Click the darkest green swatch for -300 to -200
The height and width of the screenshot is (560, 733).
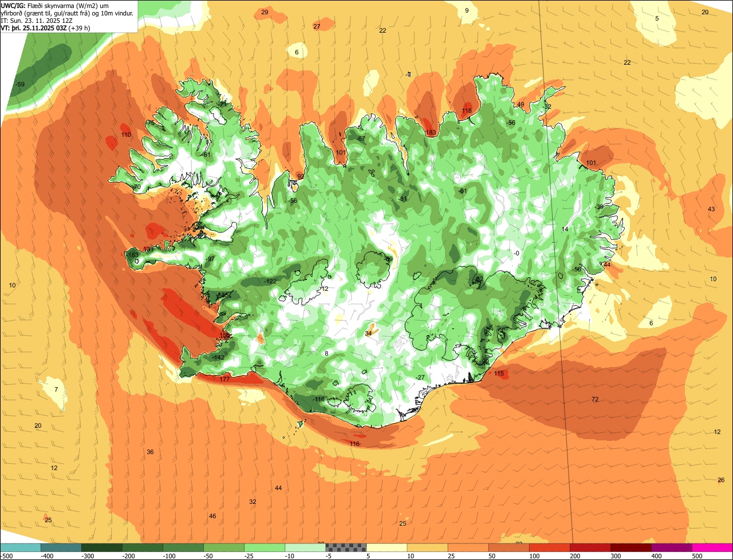pyautogui.click(x=103, y=547)
